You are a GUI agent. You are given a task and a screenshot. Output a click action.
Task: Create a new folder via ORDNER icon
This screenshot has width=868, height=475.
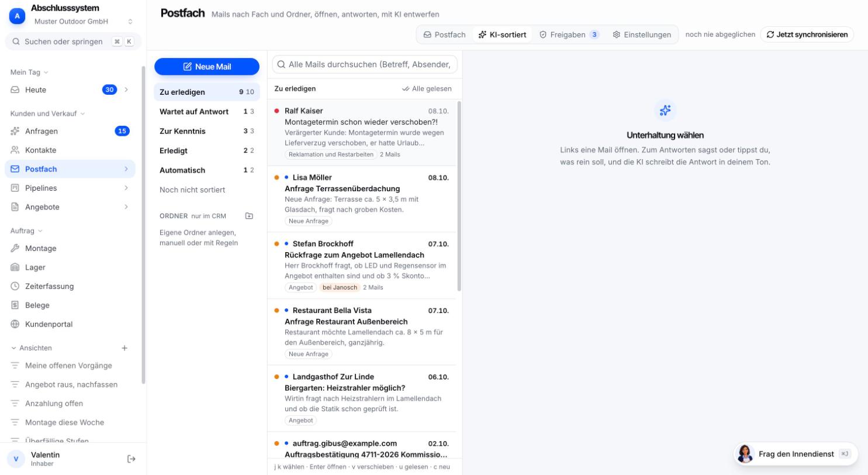249,216
